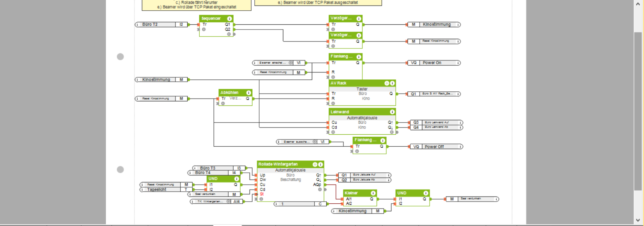This screenshot has height=226, width=644.
Task: Click info icon on Power On output connector
Action: point(458,63)
